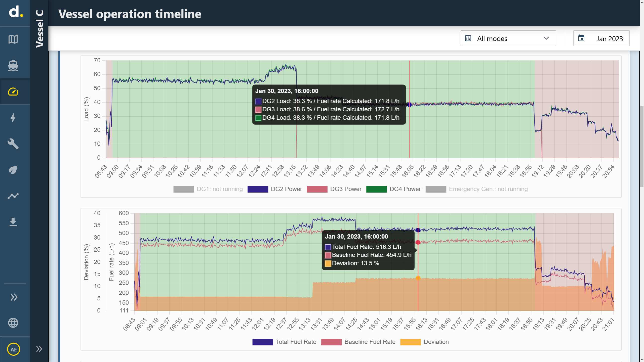Click the orange Deviation legend swatch
Screen dimensions: 644x362
411,342
